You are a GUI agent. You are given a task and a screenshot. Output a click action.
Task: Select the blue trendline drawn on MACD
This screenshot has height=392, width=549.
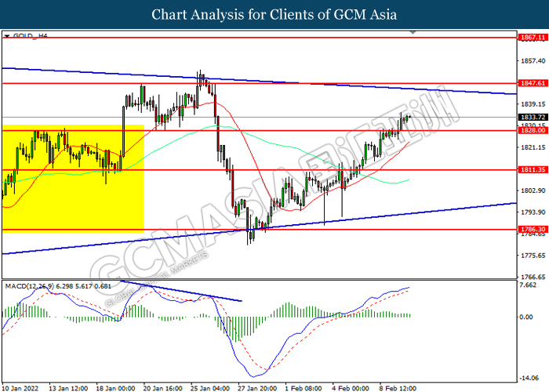[x=181, y=291]
